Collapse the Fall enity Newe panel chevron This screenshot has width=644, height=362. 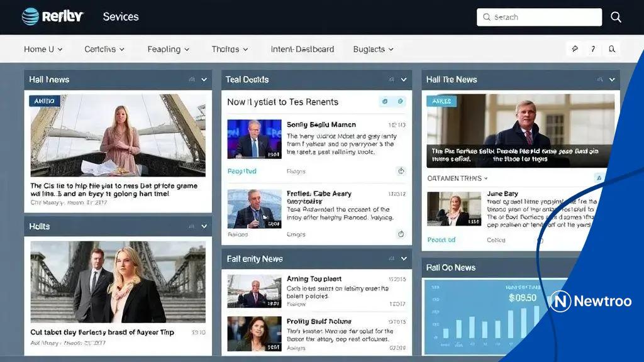tap(404, 258)
